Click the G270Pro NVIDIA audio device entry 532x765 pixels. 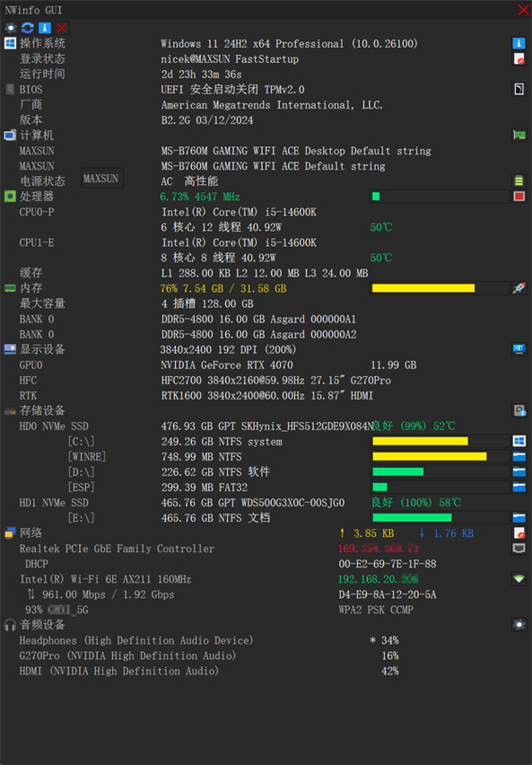click(127, 655)
